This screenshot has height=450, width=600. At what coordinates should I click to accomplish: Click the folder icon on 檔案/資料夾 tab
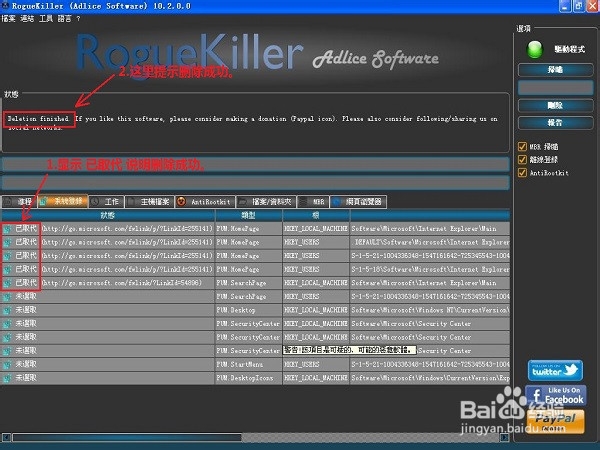[x=242, y=202]
